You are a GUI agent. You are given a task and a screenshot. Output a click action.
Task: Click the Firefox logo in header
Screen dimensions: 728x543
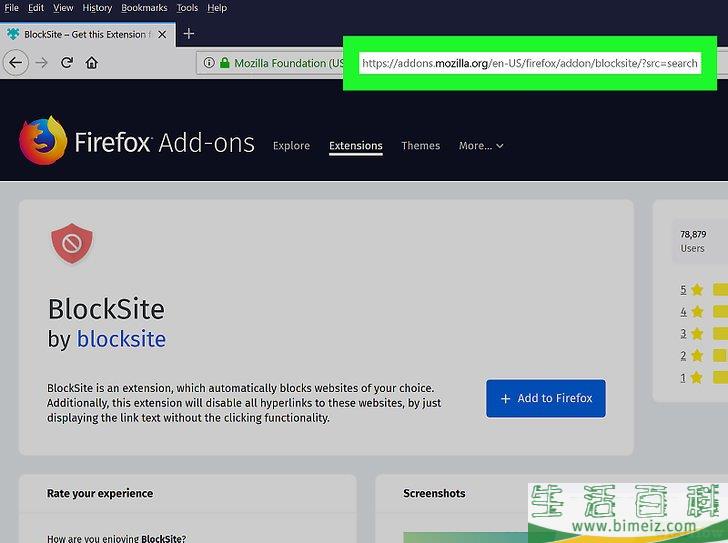coord(43,141)
